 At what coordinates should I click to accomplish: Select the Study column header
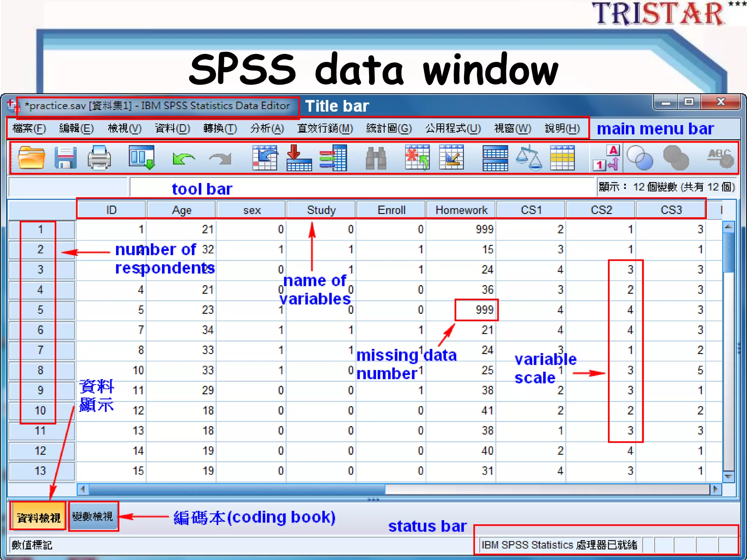321,210
